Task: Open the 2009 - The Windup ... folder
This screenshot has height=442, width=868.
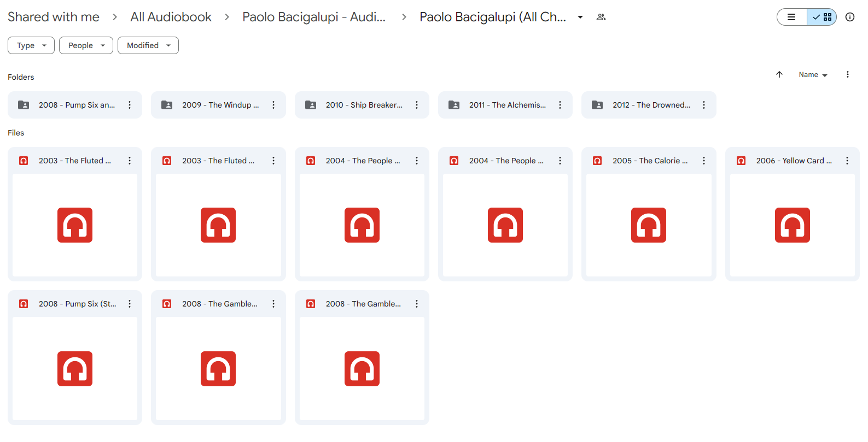Action: [x=218, y=105]
